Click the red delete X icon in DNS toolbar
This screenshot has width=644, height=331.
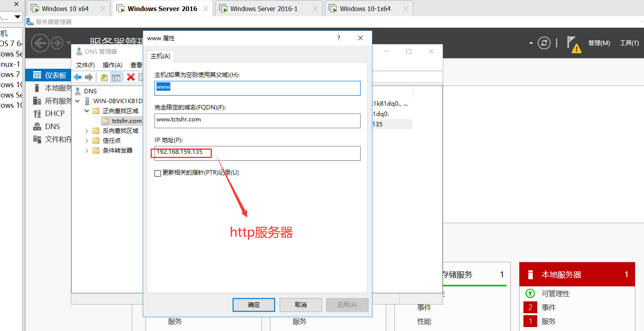pyautogui.click(x=131, y=77)
